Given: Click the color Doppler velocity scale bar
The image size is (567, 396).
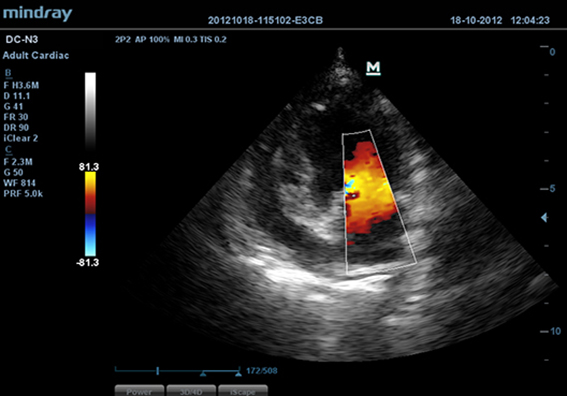Looking at the screenshot, I should 90,214.
